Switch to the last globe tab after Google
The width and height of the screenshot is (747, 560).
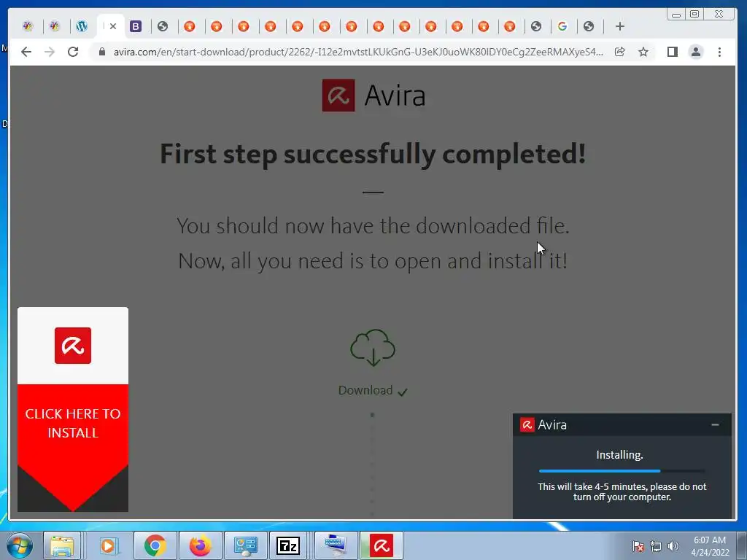[x=589, y=26]
